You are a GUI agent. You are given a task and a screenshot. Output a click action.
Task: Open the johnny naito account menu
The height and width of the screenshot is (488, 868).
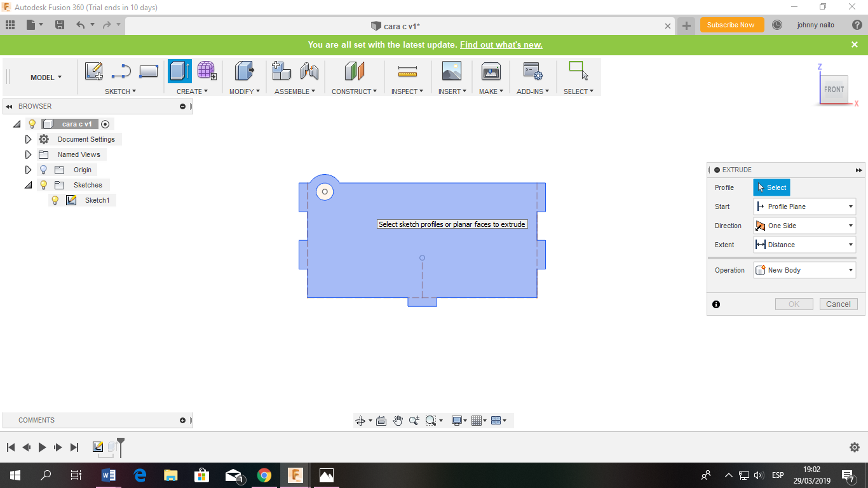[x=815, y=25]
